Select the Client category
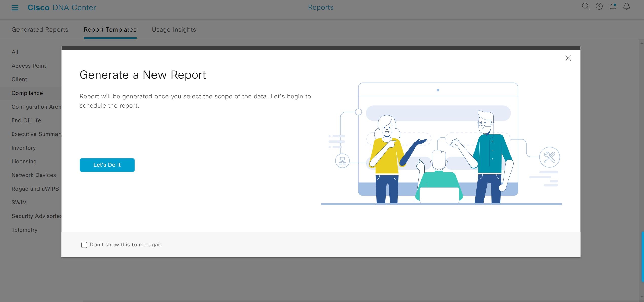 click(19, 79)
